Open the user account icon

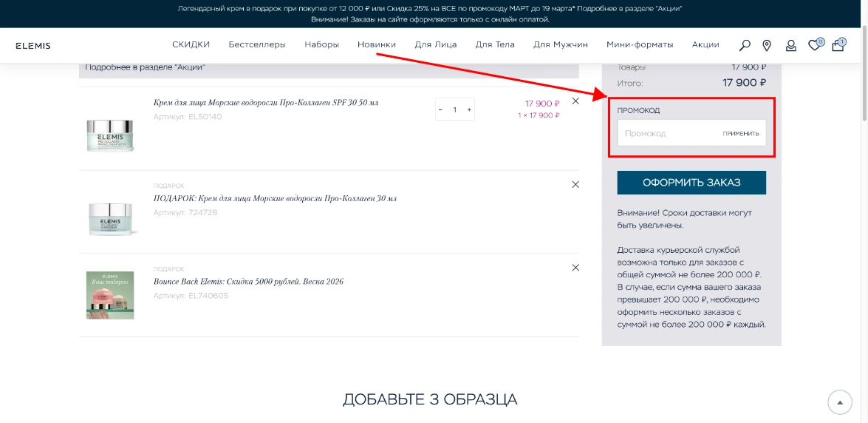(x=791, y=45)
